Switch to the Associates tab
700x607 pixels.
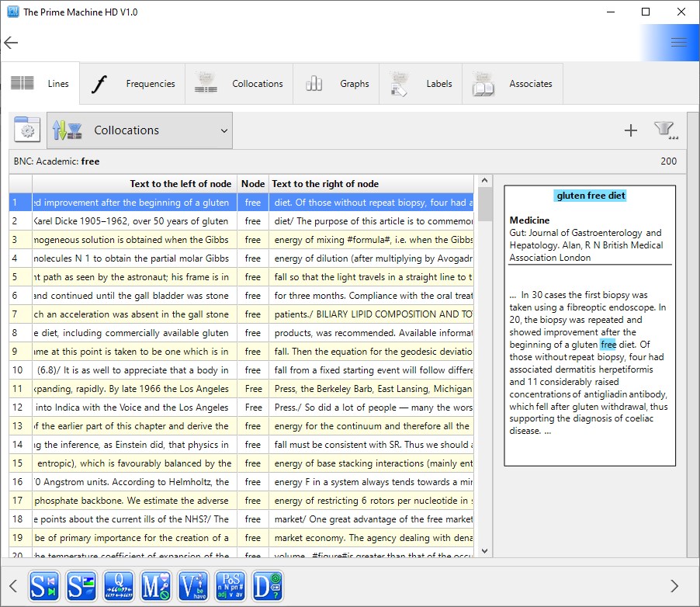513,84
